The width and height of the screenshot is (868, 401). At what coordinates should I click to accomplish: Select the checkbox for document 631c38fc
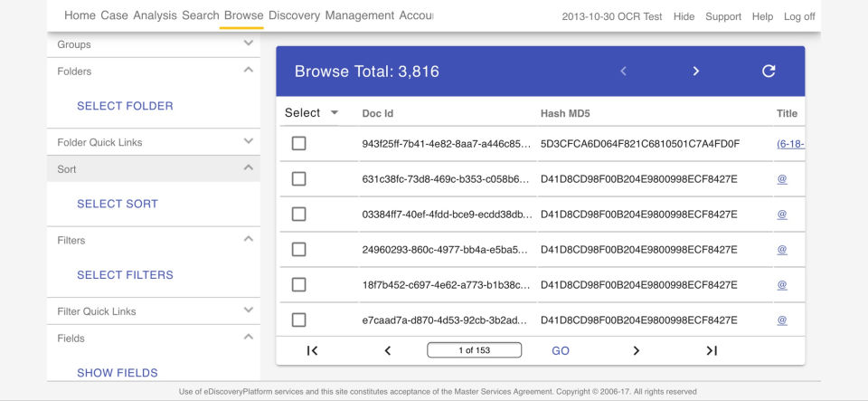(x=299, y=179)
